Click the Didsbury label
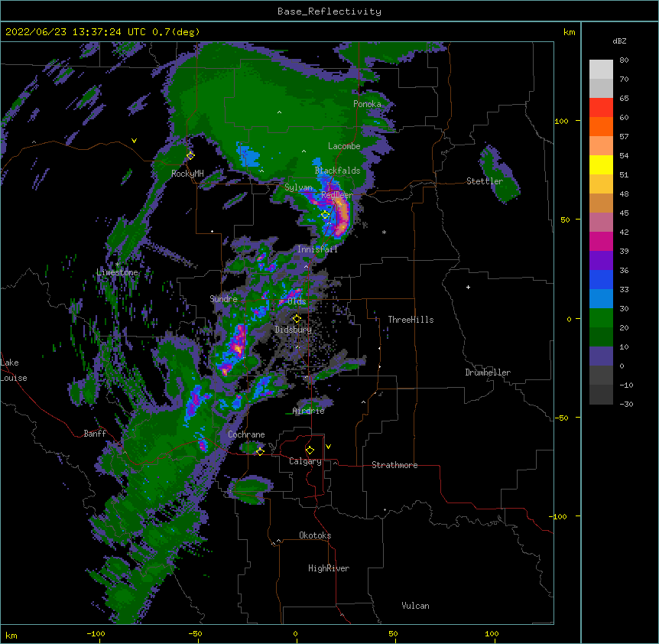659x644 pixels. point(294,330)
